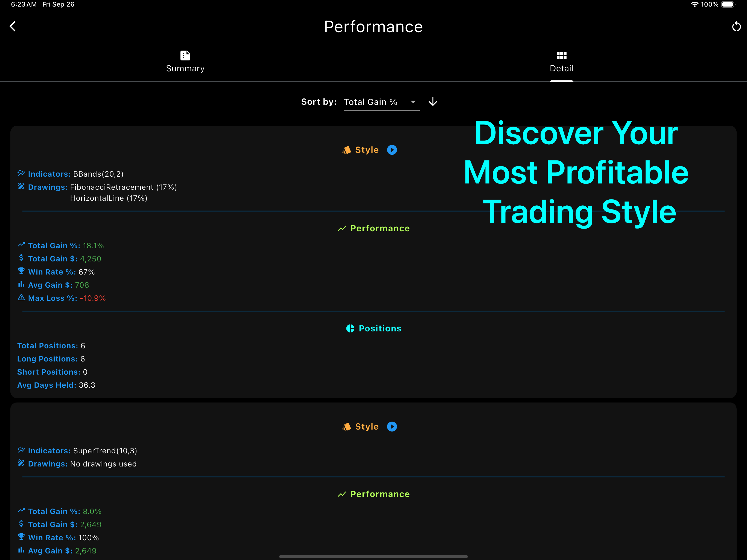Click the battery indicator in status bar

(728, 4)
